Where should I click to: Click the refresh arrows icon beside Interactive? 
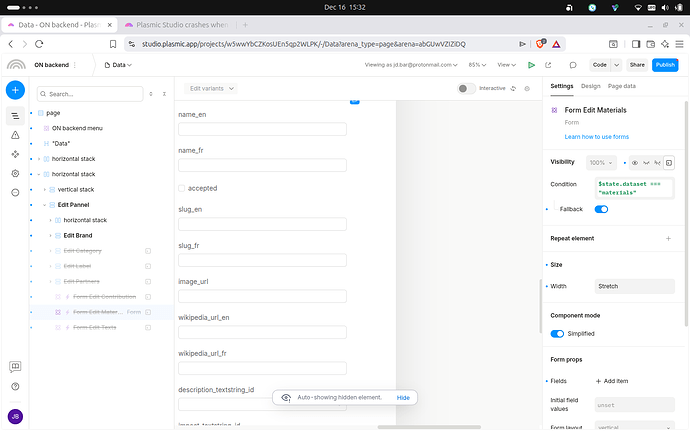(x=513, y=88)
